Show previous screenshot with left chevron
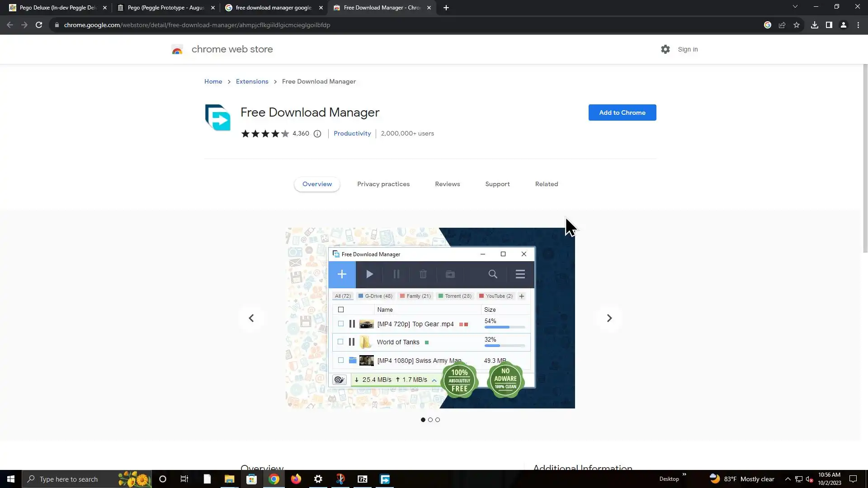The image size is (868, 488). [x=251, y=318]
